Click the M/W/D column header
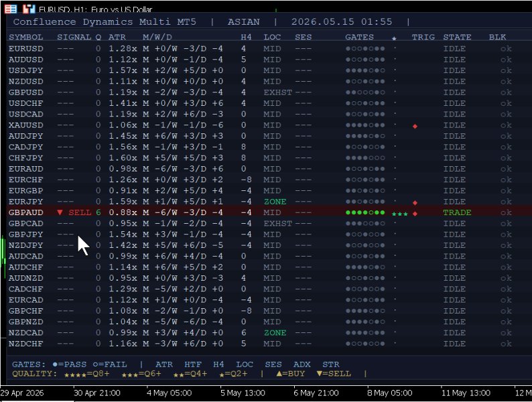This screenshot has width=532, height=402. [x=157, y=37]
